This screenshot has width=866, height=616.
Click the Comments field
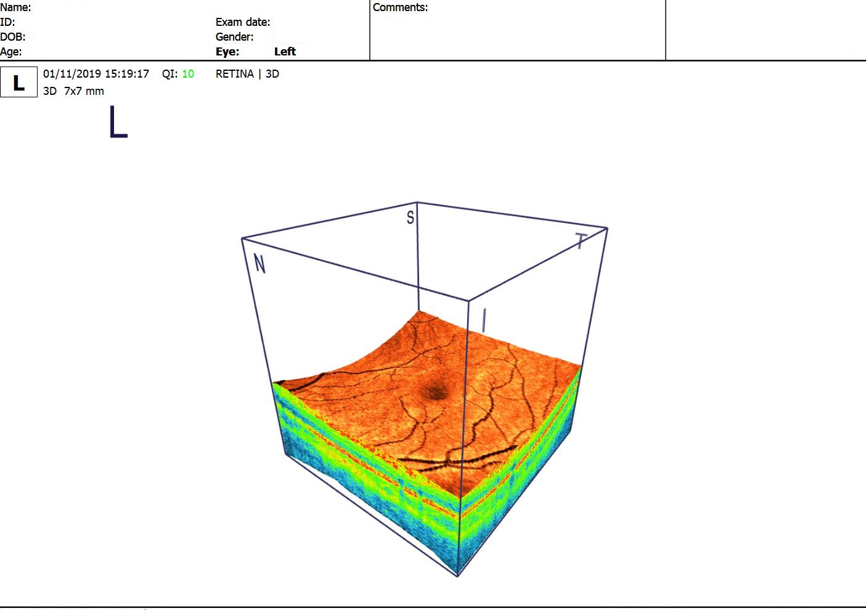(x=517, y=31)
